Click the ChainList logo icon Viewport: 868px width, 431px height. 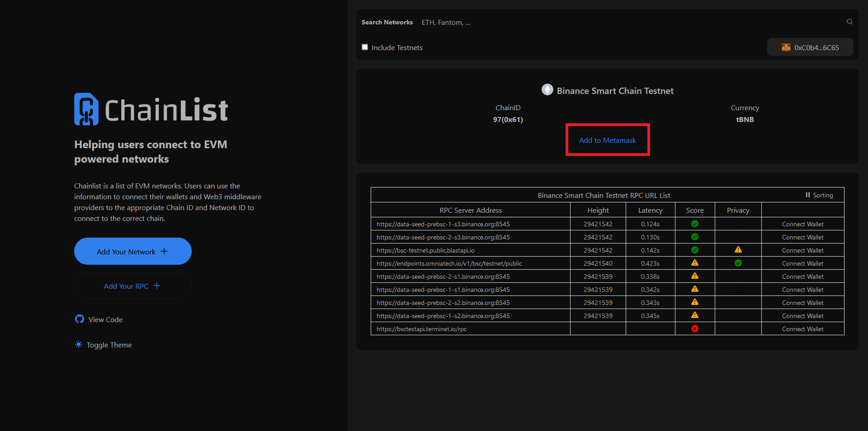[86, 109]
